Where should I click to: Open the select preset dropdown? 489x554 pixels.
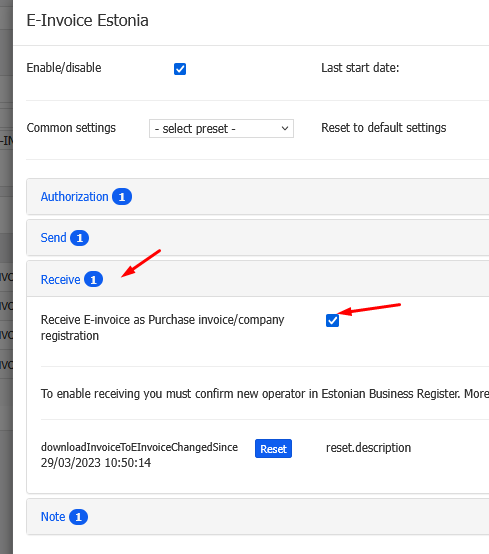(x=221, y=129)
